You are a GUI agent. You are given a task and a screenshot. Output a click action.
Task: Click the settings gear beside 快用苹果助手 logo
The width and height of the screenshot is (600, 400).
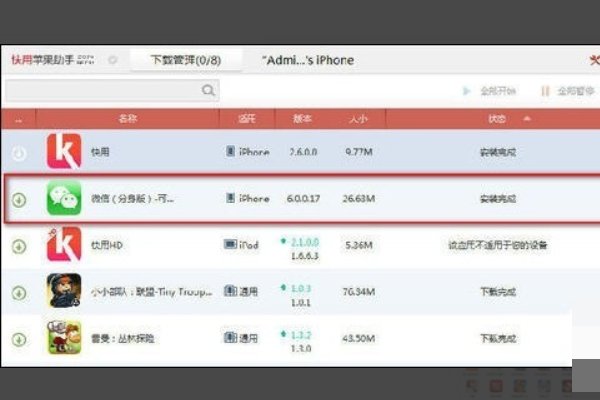pos(112,60)
